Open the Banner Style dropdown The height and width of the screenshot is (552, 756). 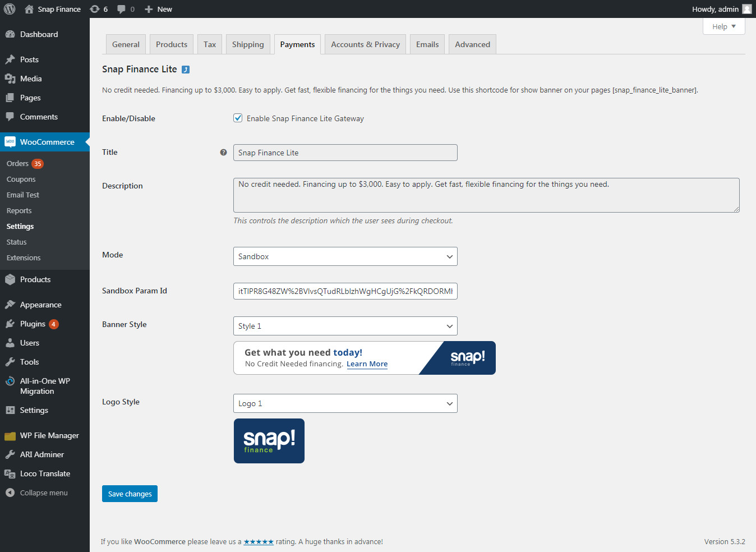[345, 326]
